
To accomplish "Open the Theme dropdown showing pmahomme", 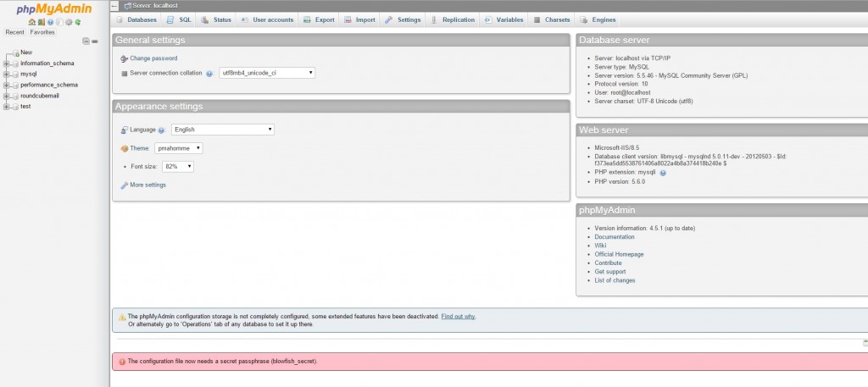I will point(178,148).
